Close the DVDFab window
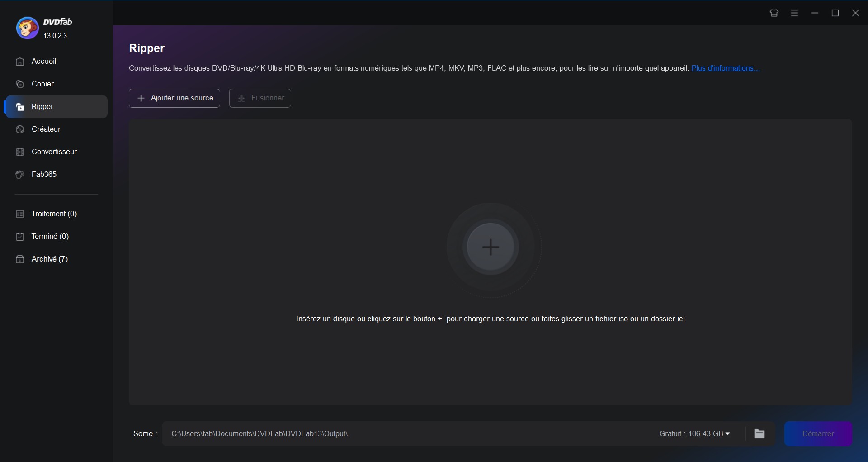 855,13
